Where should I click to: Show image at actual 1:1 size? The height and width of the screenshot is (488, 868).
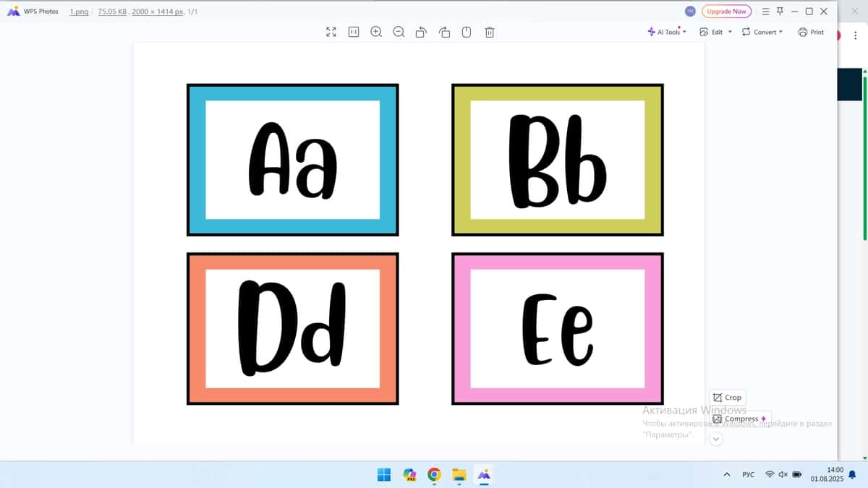click(x=354, y=32)
